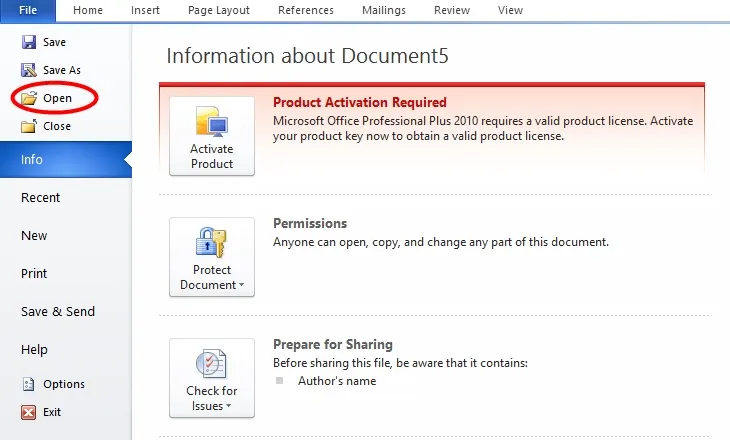This screenshot has height=440, width=730.
Task: Open Word Options via its icon
Action: 29,384
